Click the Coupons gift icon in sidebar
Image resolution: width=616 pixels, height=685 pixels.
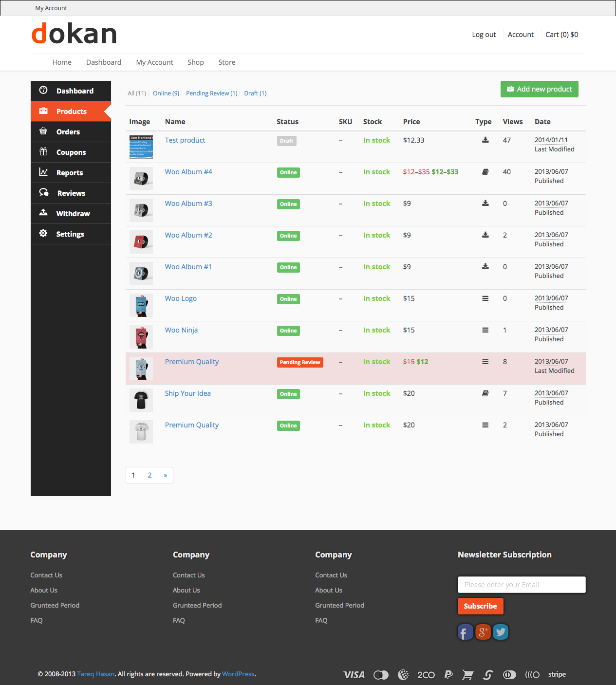43,151
